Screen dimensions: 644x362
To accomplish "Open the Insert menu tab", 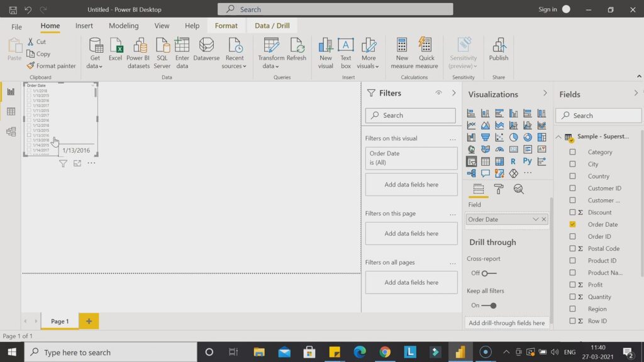I will point(84,25).
